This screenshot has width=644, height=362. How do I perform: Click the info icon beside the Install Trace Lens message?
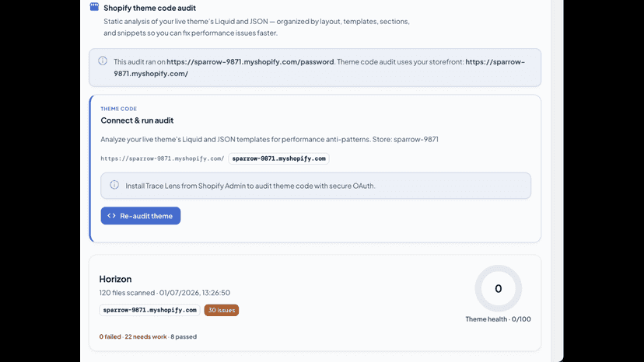click(x=114, y=185)
